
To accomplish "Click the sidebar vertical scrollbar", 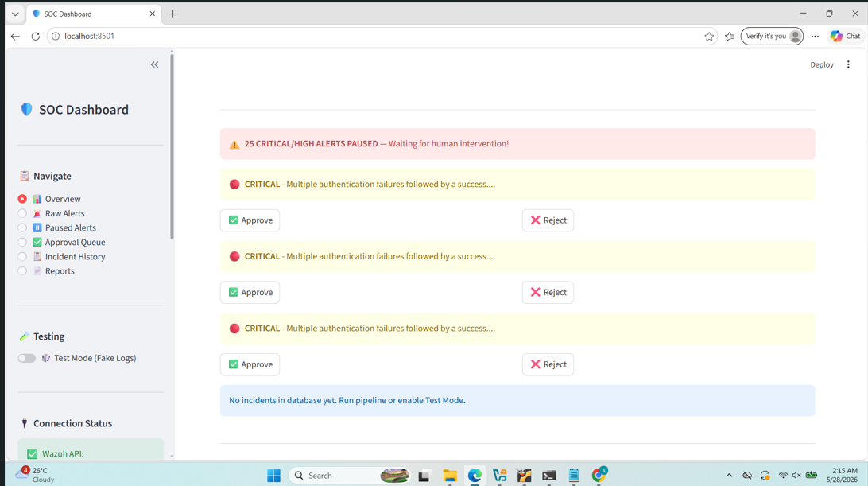I will click(x=172, y=147).
